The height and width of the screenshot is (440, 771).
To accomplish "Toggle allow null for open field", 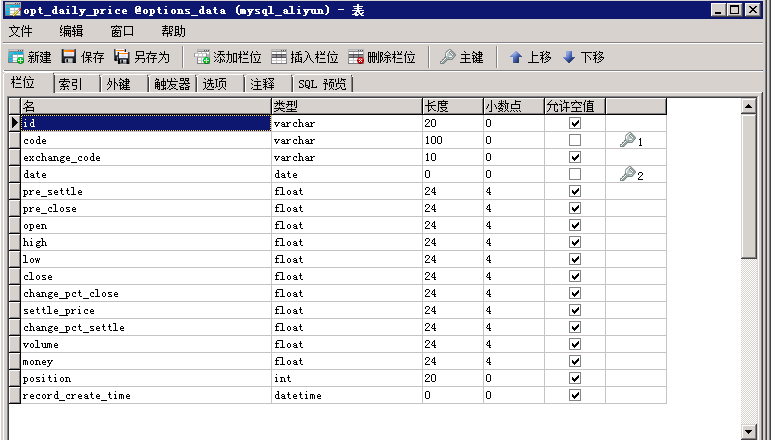I will pyautogui.click(x=575, y=225).
